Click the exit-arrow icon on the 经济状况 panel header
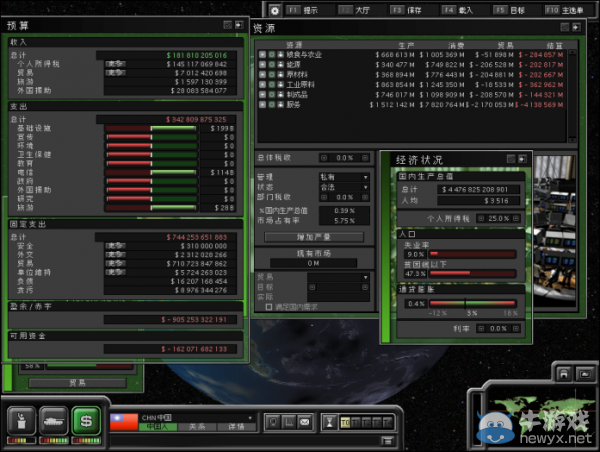This screenshot has height=452, width=600. click(x=522, y=159)
